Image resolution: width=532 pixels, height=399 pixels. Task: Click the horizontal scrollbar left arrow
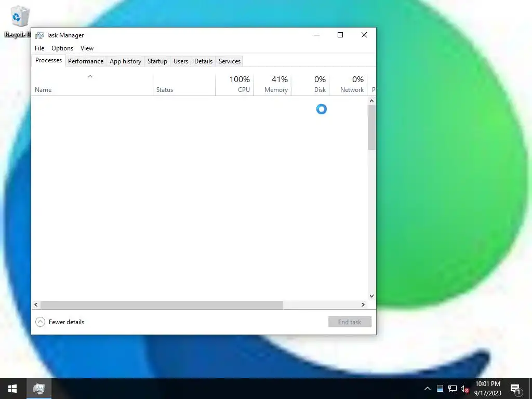(x=36, y=304)
